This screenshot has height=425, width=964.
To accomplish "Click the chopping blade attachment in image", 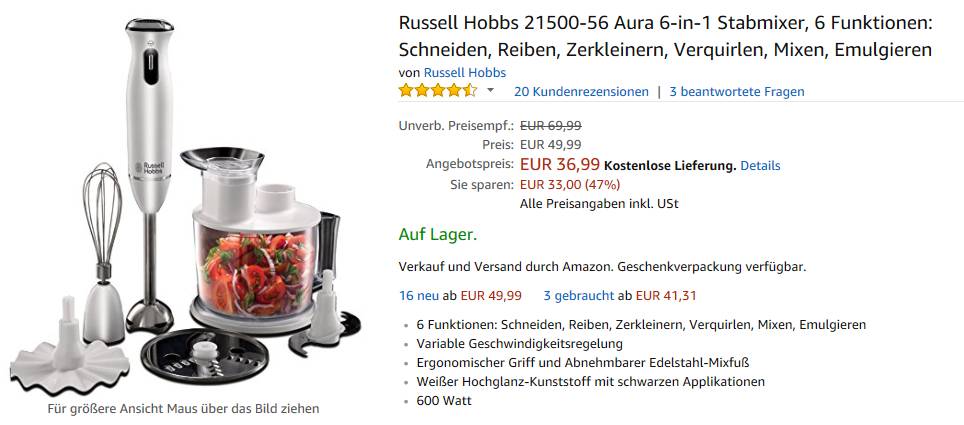I will pos(325,317).
